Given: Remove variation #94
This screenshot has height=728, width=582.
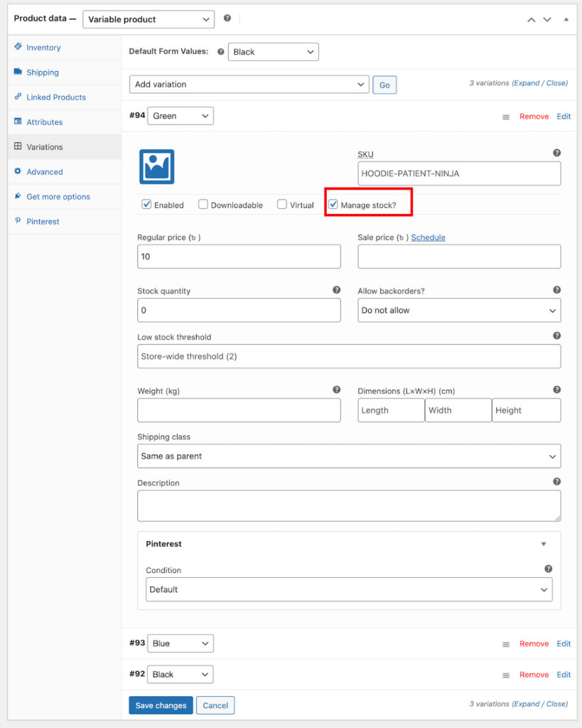Looking at the screenshot, I should tap(534, 117).
